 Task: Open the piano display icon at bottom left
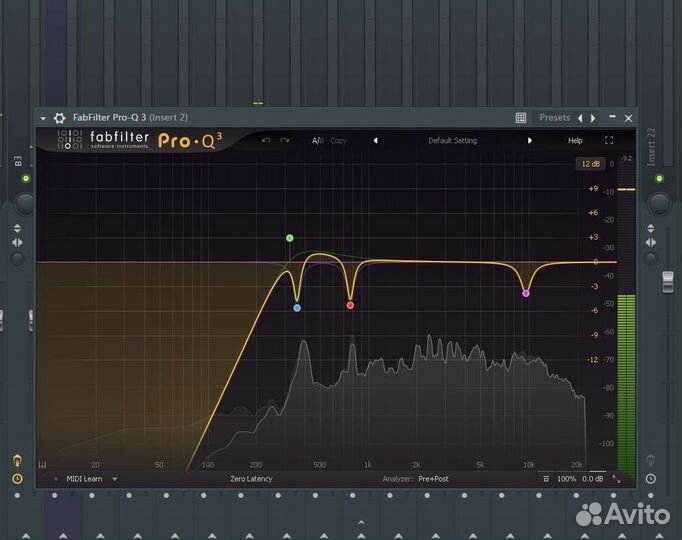[43, 465]
